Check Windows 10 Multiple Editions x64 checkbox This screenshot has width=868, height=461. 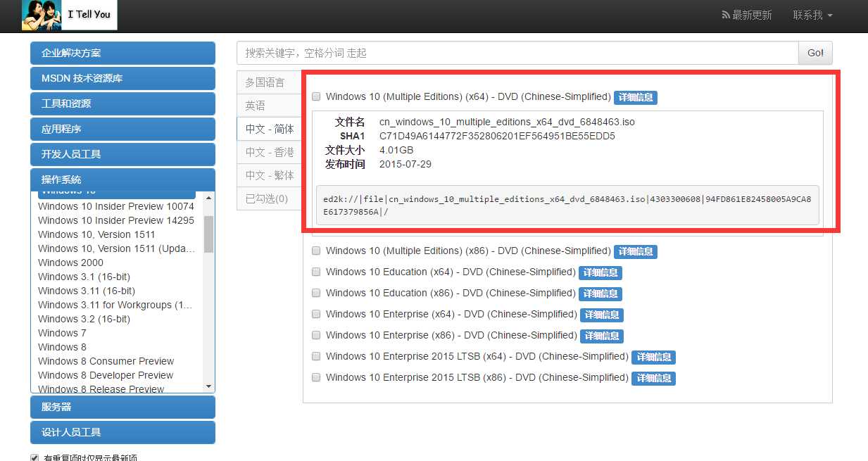coord(316,96)
